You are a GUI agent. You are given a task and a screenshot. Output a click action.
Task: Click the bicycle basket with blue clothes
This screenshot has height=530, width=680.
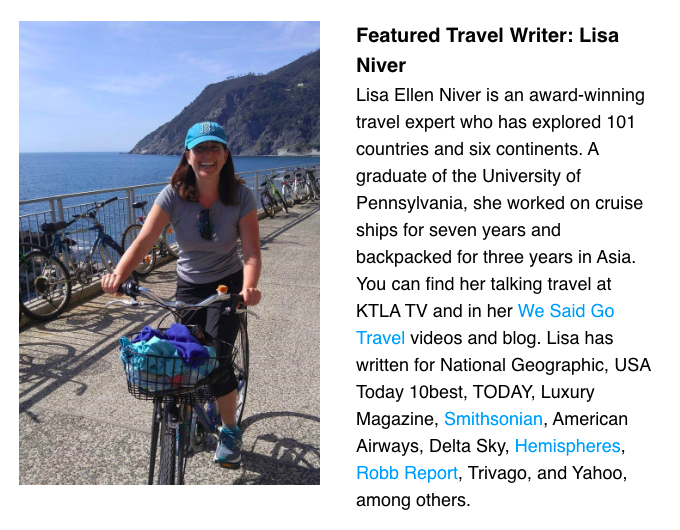(x=177, y=363)
